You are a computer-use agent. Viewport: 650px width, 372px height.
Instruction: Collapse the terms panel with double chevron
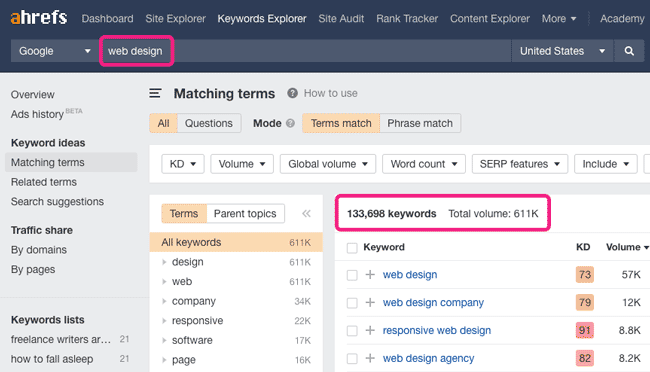(x=306, y=214)
